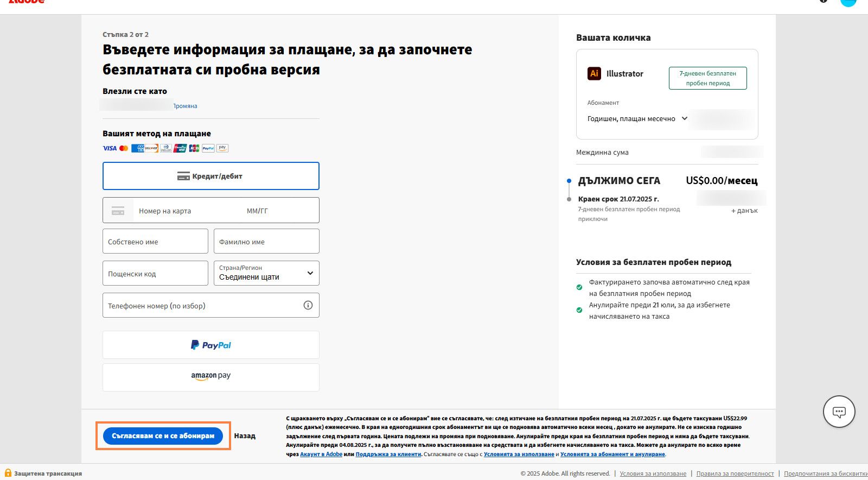Click the small Amazon Pay logo under payment method heading
Screen dimensions: 868x480
[222, 148]
